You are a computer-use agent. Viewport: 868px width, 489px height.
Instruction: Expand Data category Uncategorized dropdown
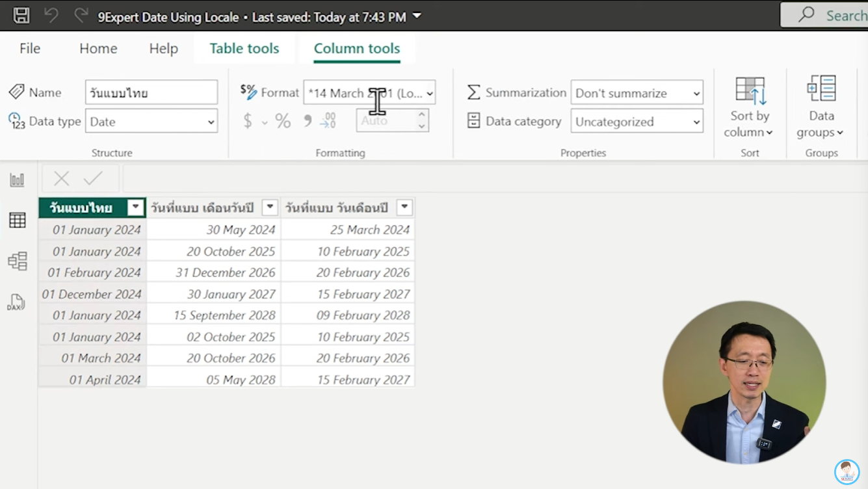[x=637, y=122]
